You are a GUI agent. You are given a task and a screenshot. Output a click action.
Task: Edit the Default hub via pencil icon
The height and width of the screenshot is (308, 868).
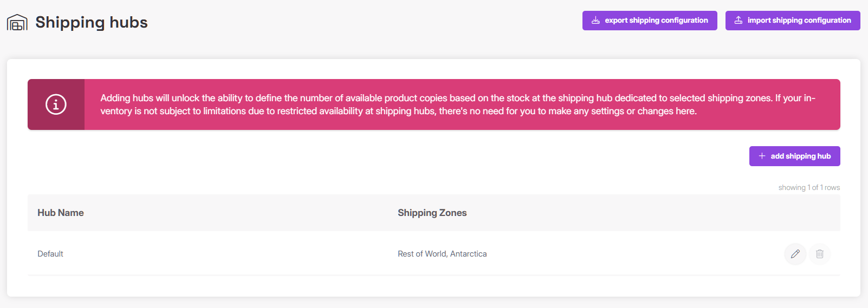pyautogui.click(x=795, y=254)
